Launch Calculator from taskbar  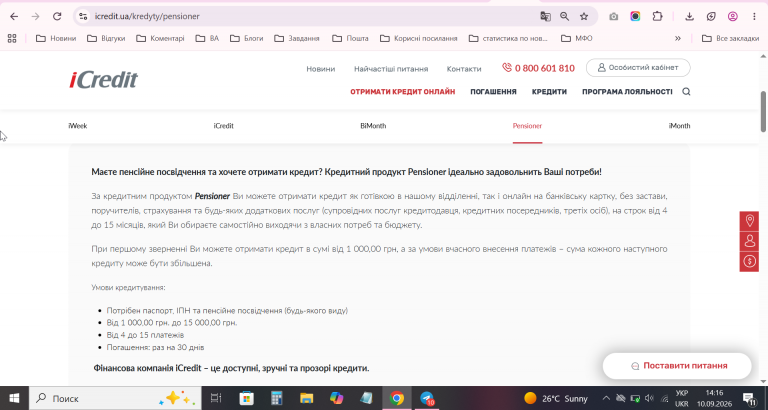277,398
